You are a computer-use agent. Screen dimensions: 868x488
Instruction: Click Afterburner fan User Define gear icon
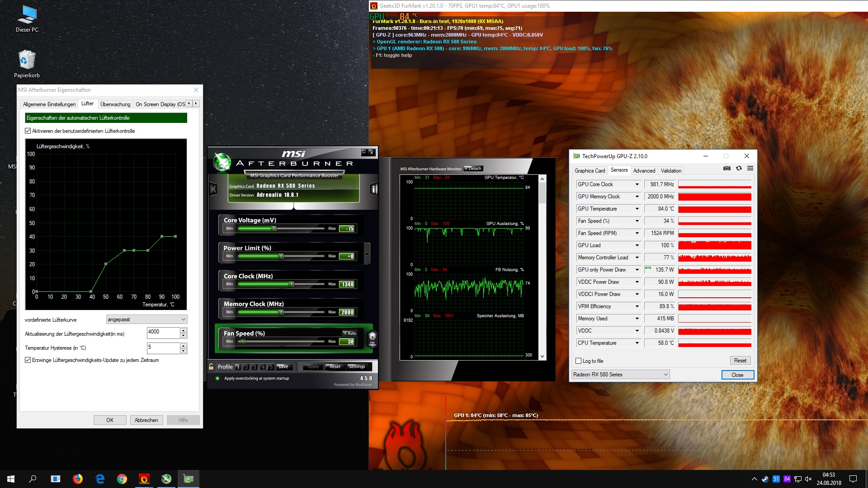click(x=372, y=338)
